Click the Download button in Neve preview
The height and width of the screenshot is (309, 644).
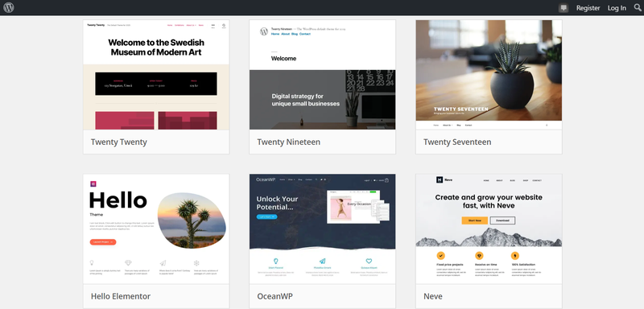[x=502, y=220]
